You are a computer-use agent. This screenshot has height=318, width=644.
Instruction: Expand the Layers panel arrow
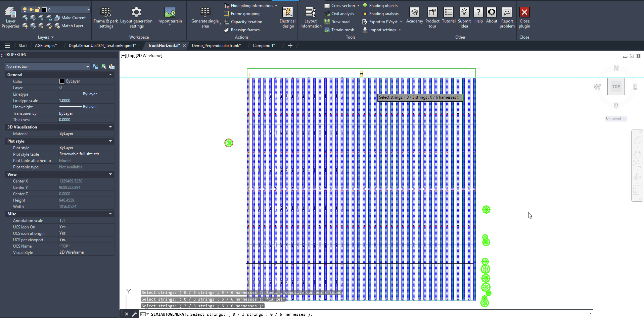(52, 37)
